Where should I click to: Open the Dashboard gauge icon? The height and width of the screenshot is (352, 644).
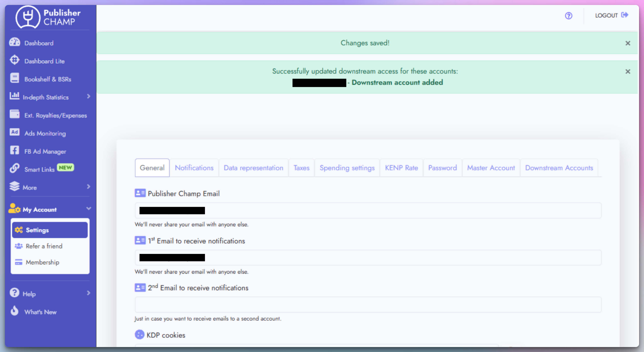point(15,42)
